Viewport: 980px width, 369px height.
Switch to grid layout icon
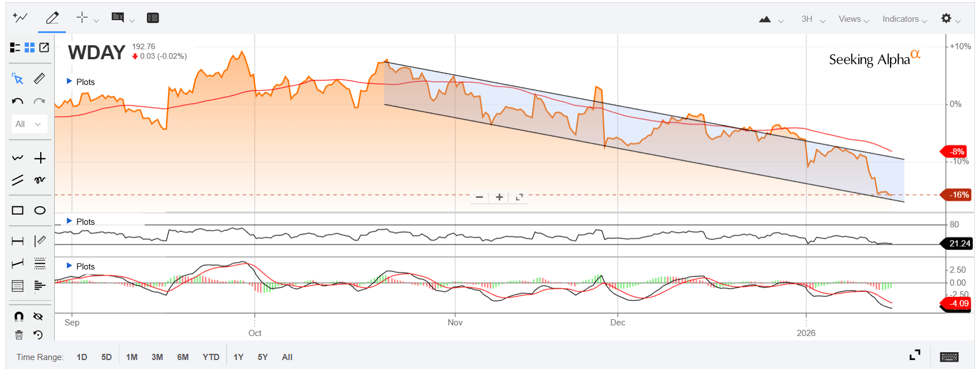[x=30, y=48]
